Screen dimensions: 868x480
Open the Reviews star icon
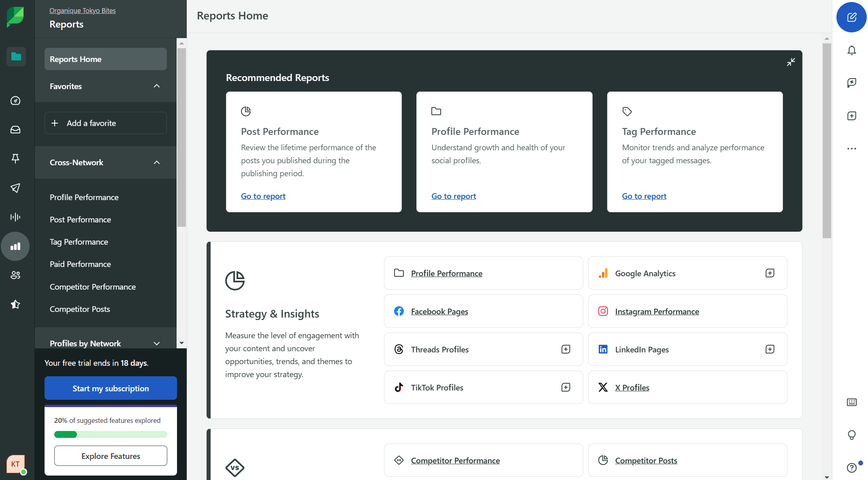click(15, 304)
